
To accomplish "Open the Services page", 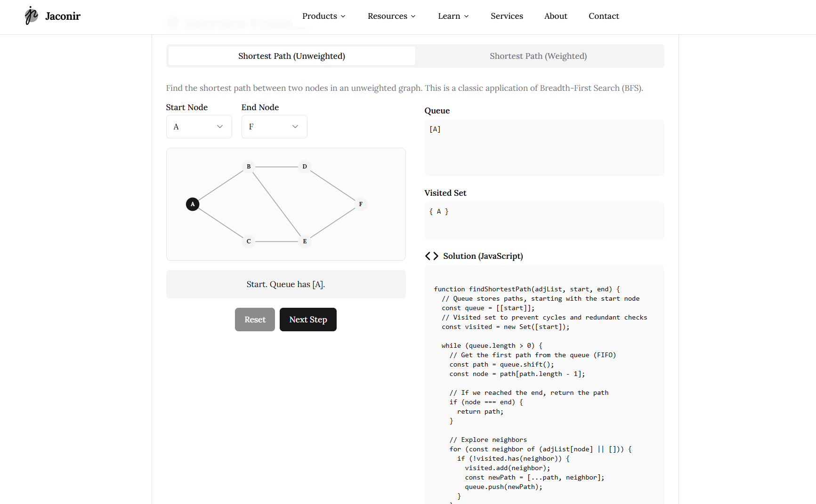I will tap(507, 16).
